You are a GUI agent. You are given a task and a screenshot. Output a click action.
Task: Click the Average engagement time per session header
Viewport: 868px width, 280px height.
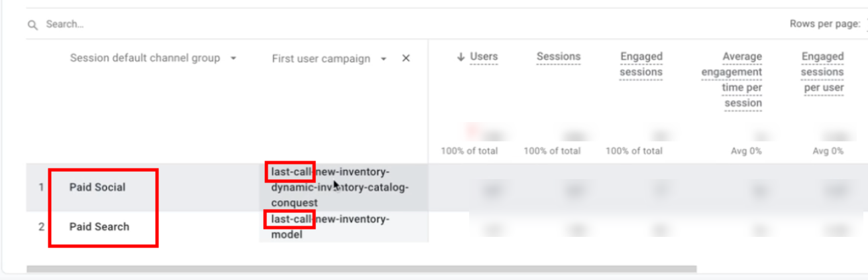pyautogui.click(x=732, y=80)
